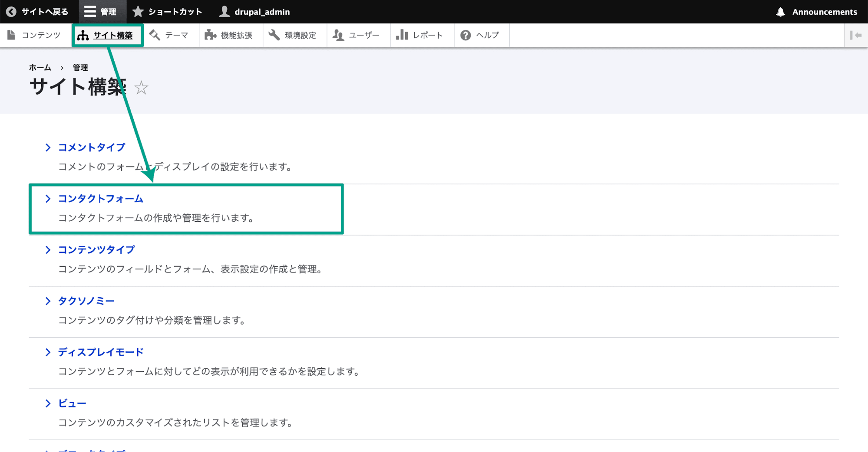Click the chevron beside ビュー

point(48,403)
